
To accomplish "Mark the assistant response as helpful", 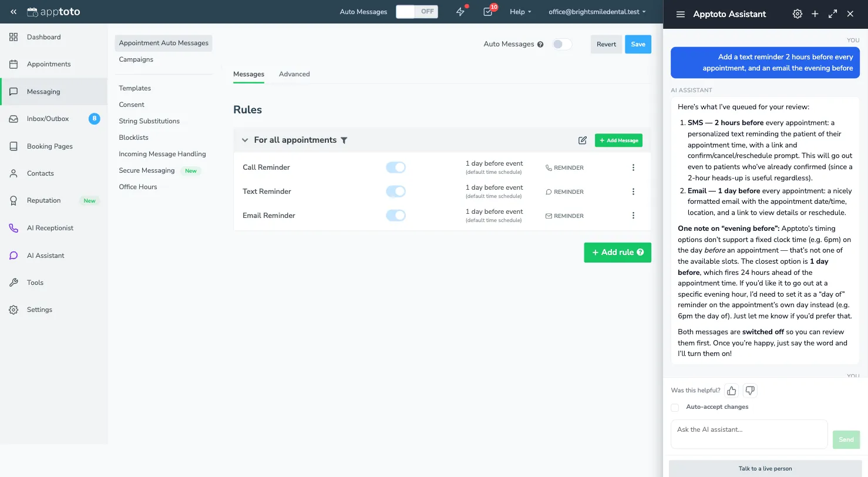I will pyautogui.click(x=732, y=391).
